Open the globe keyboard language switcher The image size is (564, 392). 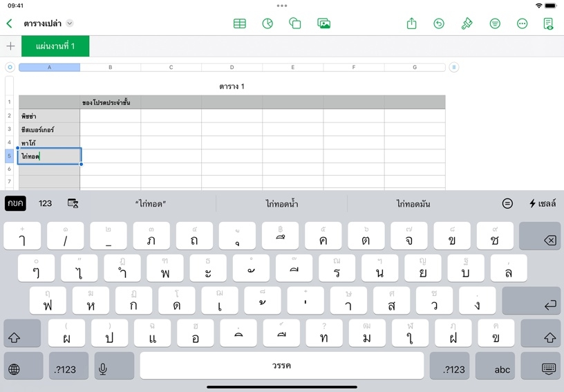pos(15,369)
